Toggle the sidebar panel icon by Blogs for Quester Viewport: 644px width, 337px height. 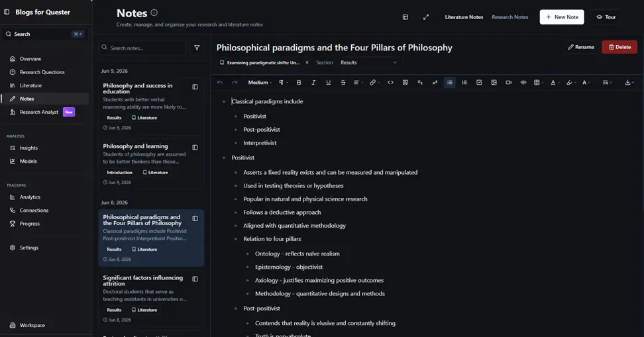(x=7, y=12)
